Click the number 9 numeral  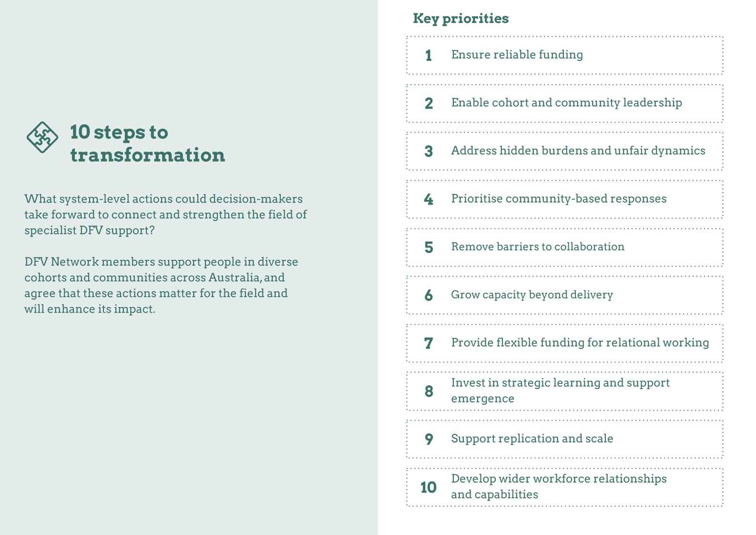[x=429, y=439]
